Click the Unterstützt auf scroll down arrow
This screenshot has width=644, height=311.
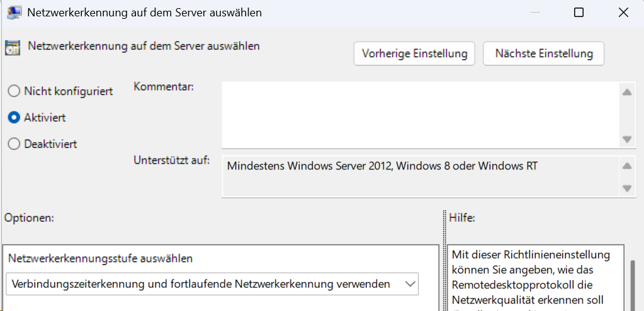[626, 188]
